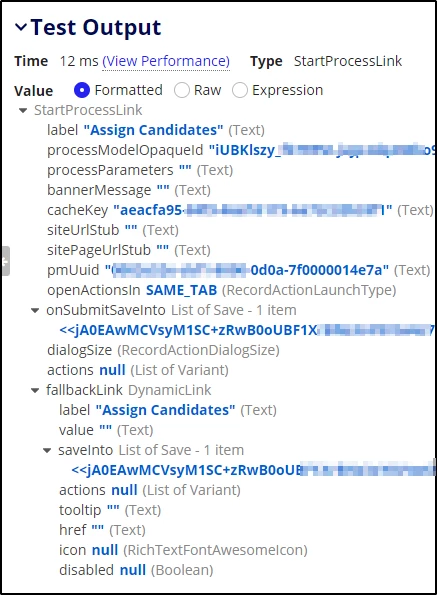Collapse the saveInto list under fallbackLink
This screenshot has width=437, height=595.
(x=47, y=451)
